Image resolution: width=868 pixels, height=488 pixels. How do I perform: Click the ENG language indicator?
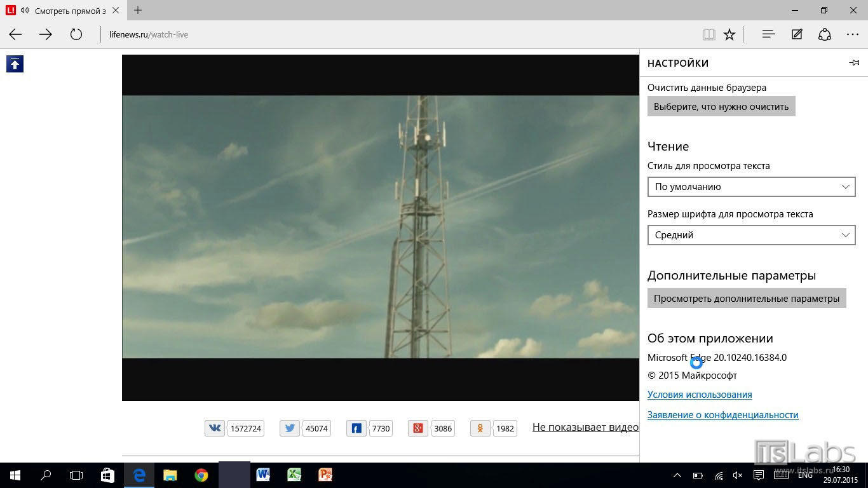(x=805, y=475)
